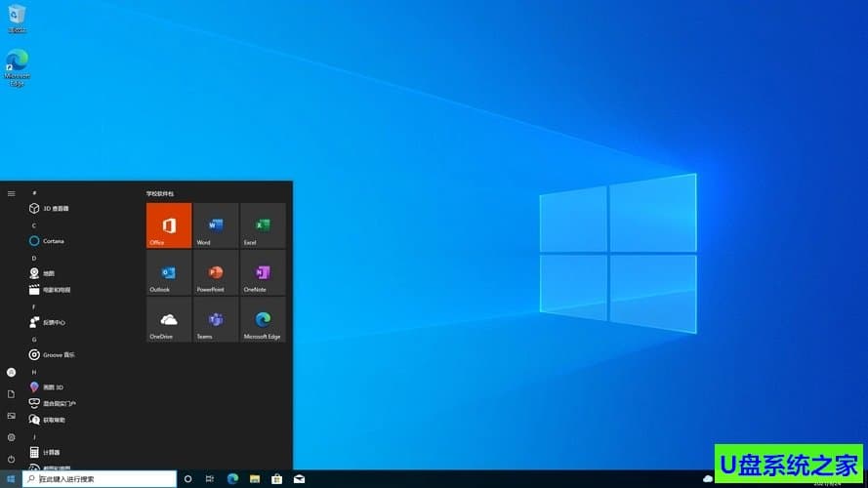Open the Microsoft Edge tile in Start
The image size is (868, 488).
[x=263, y=319]
